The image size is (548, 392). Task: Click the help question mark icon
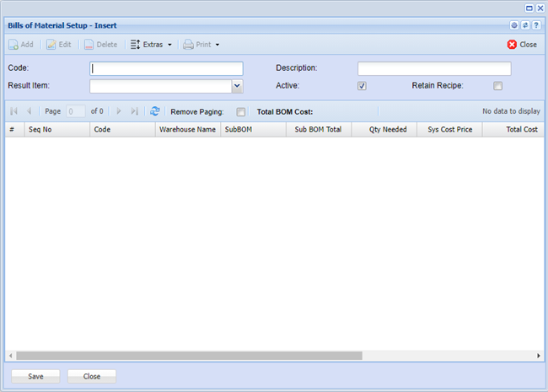pyautogui.click(x=536, y=25)
